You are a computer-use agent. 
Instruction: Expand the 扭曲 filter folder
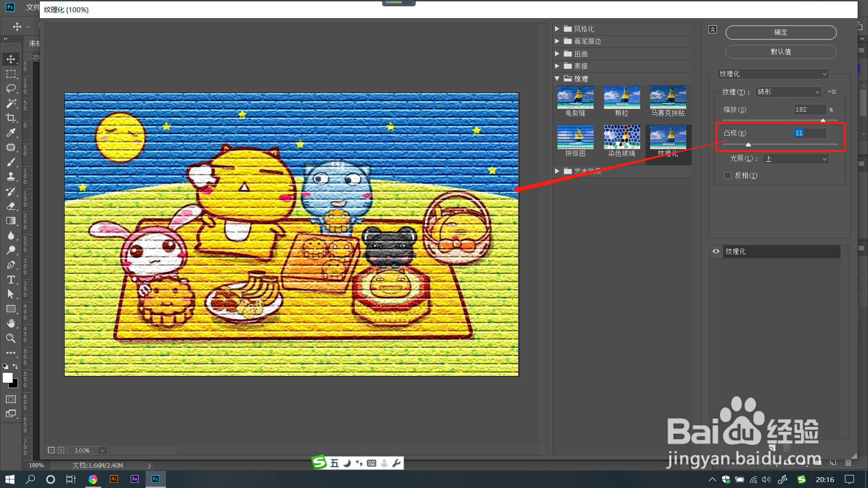[x=557, y=54]
